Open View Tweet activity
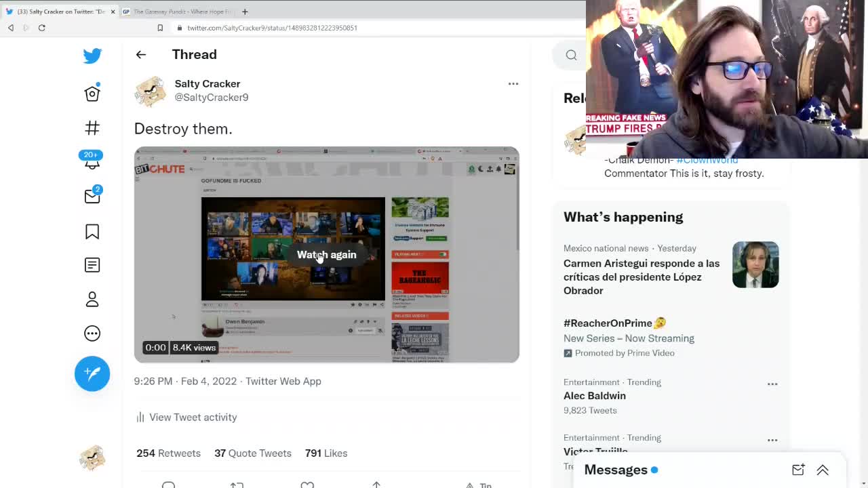Screen dimensions: 868x488 (x=186, y=417)
